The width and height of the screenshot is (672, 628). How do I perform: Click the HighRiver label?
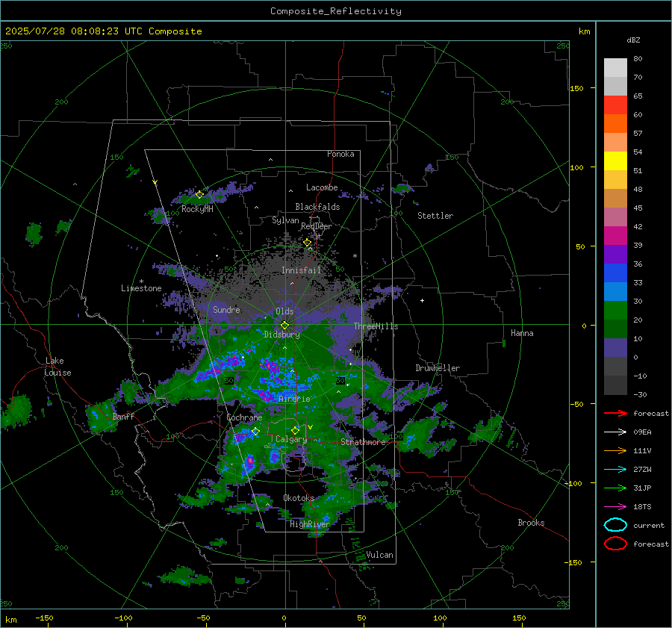coord(310,524)
